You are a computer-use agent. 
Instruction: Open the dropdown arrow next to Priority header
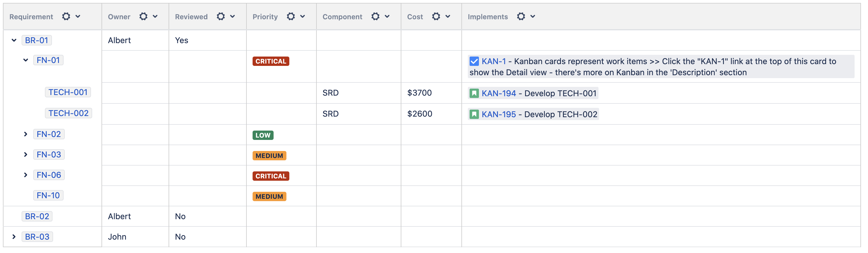pos(302,17)
